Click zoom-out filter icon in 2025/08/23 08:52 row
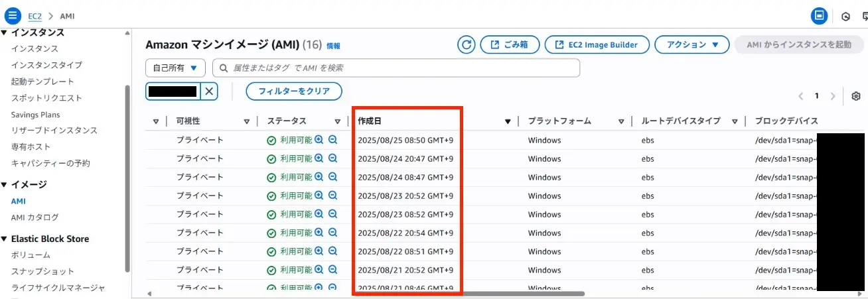Screen dimensions: 868x299 click(x=333, y=214)
